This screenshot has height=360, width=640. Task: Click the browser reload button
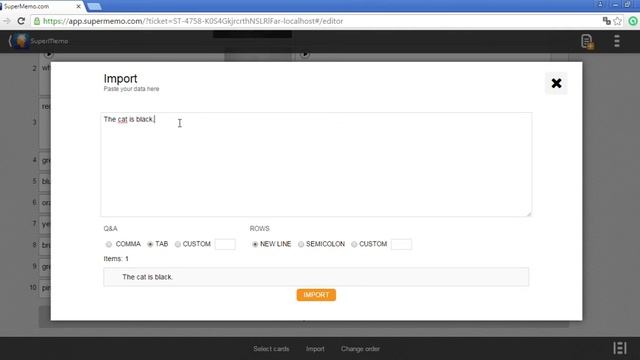click(x=21, y=21)
